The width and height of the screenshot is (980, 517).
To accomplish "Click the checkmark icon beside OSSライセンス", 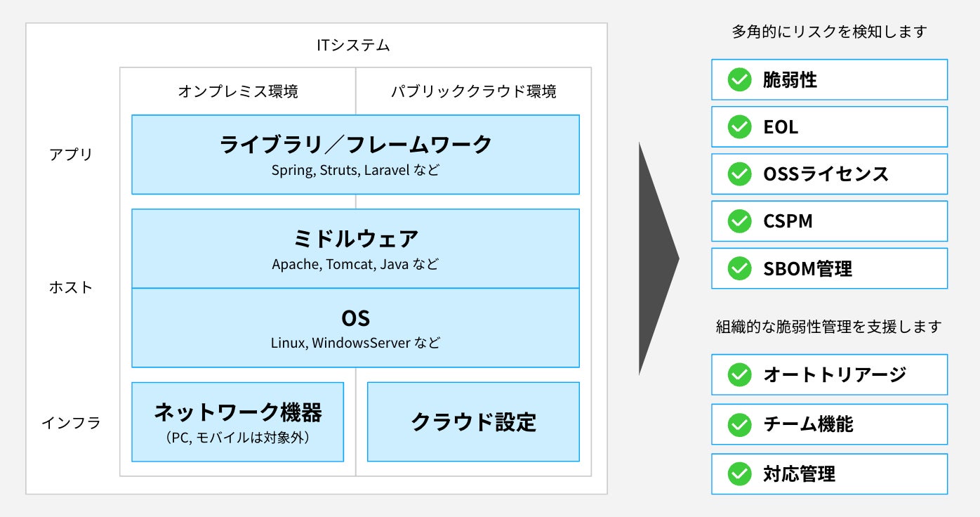I will (x=739, y=174).
